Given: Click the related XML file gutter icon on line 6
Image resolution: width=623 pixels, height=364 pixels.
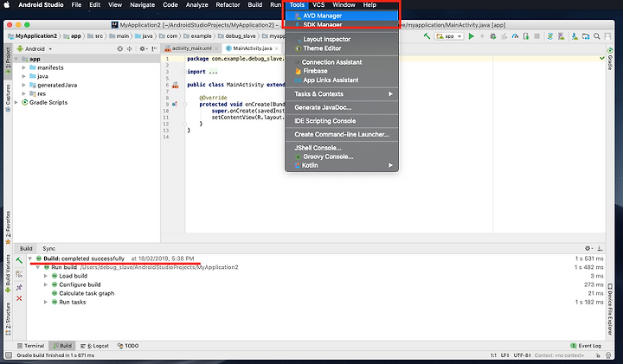Looking at the screenshot, I should (175, 85).
